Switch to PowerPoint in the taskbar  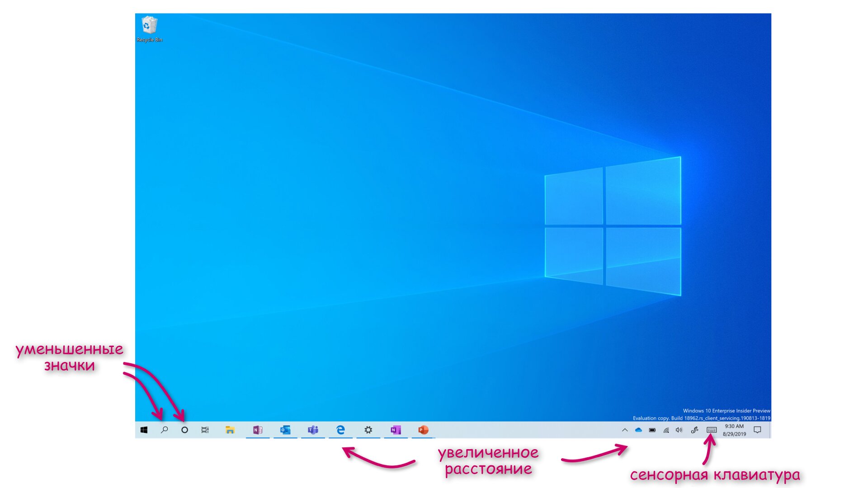[x=424, y=430]
